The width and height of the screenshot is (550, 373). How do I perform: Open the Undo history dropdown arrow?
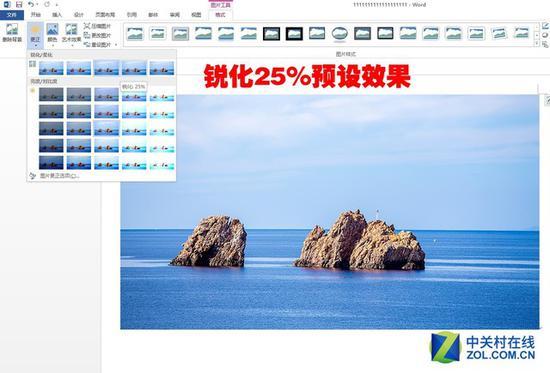pos(37,5)
